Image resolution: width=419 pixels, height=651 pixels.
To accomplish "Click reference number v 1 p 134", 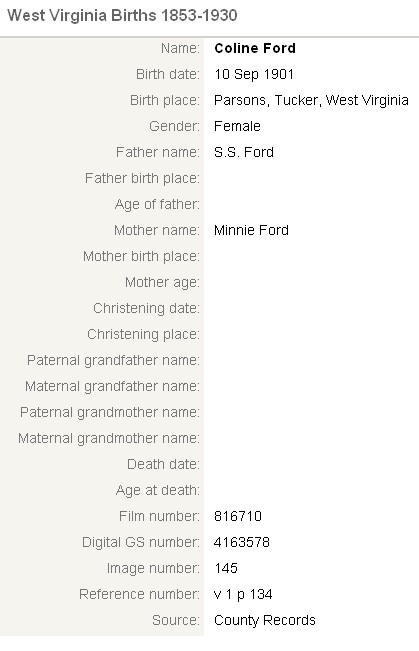I will point(243,595).
